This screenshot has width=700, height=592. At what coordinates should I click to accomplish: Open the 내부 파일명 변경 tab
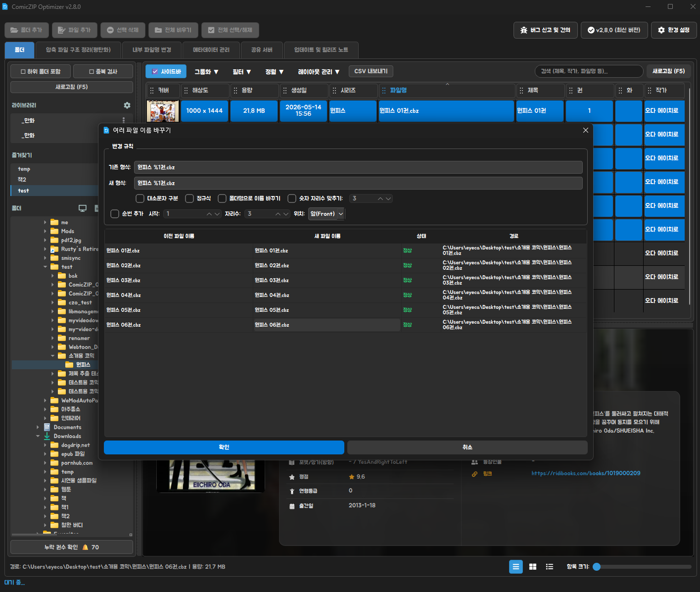(152, 50)
